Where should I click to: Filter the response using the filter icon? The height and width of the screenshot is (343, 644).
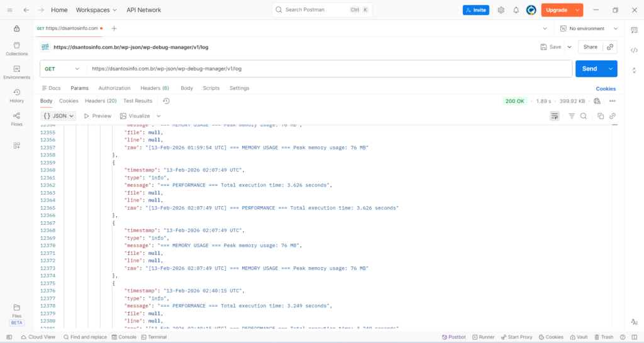572,116
